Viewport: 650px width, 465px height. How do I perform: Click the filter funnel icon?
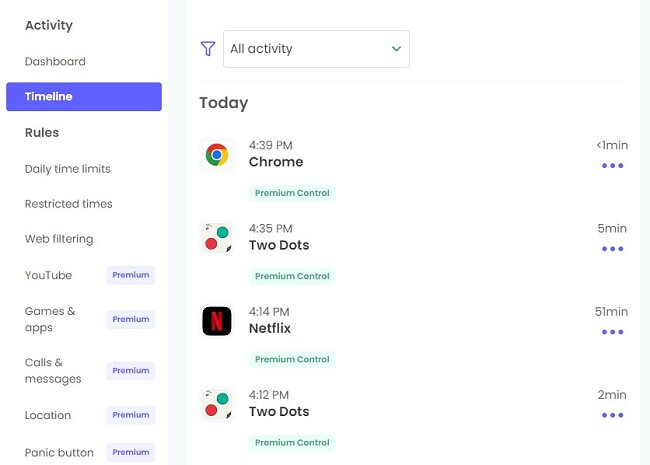pos(208,48)
